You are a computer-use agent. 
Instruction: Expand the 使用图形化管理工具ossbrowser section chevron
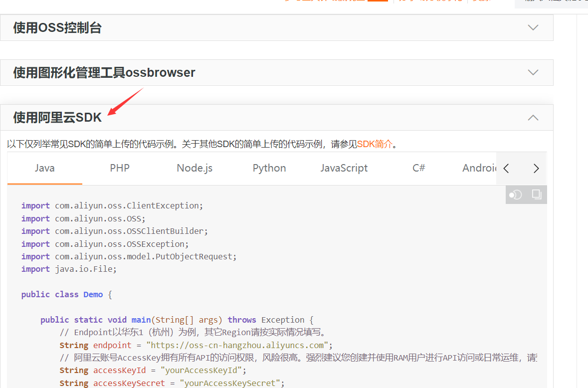[533, 72]
